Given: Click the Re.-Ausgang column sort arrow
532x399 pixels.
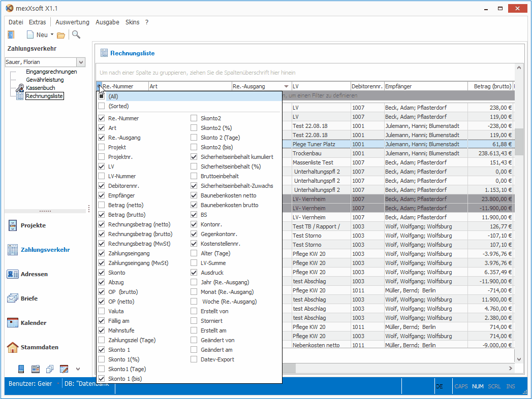Looking at the screenshot, I should point(287,86).
